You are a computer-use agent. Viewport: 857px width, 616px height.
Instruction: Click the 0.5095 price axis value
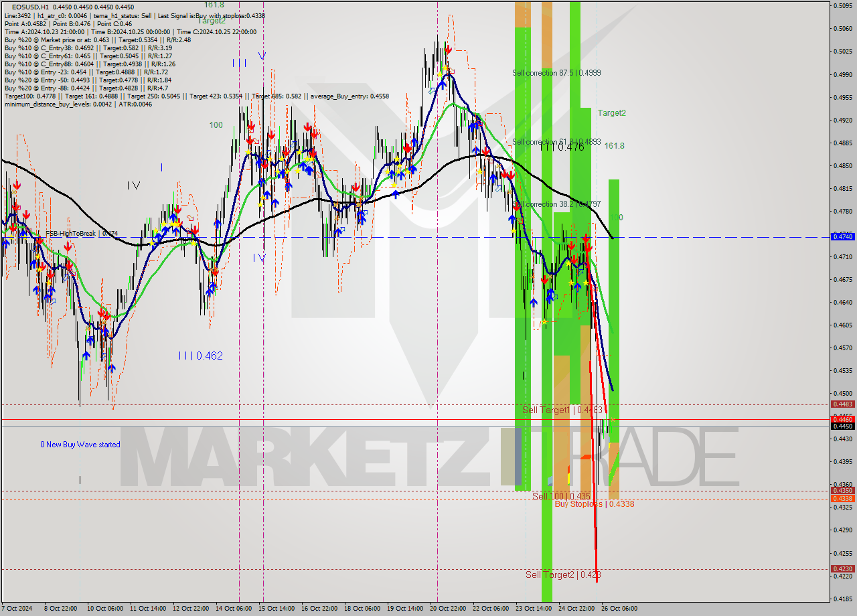coord(842,5)
